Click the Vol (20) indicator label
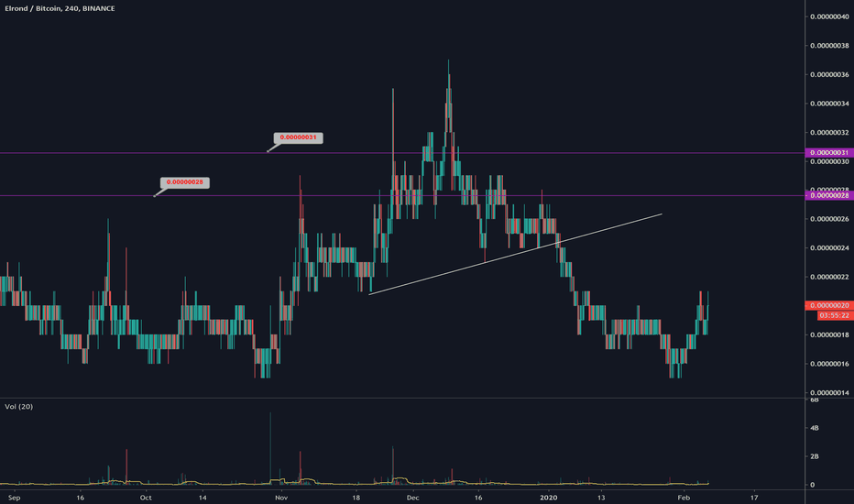This screenshot has width=854, height=504. [18, 407]
